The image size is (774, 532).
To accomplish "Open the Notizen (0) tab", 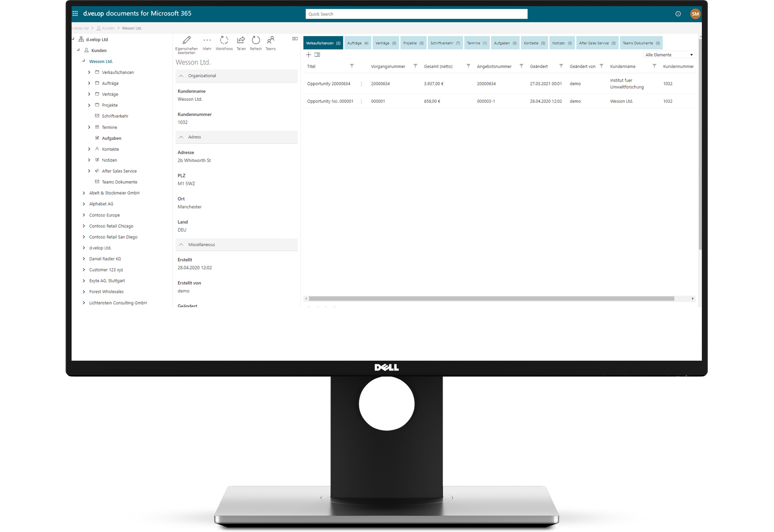I will [x=562, y=43].
